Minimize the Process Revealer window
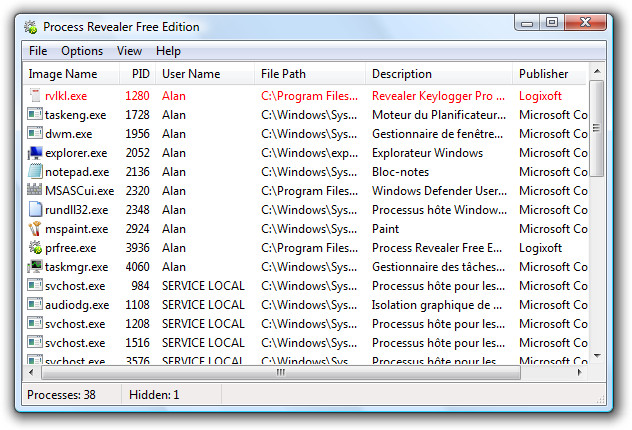 tap(527, 23)
